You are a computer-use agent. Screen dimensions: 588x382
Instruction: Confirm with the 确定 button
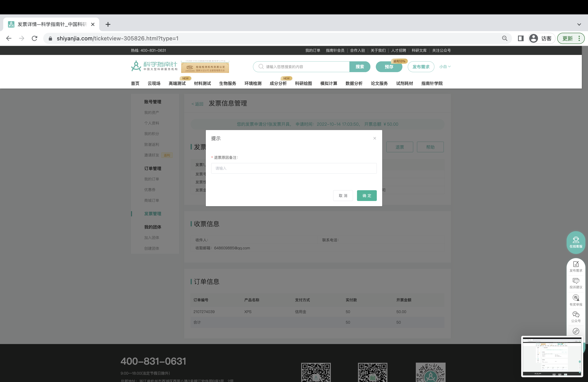click(367, 195)
